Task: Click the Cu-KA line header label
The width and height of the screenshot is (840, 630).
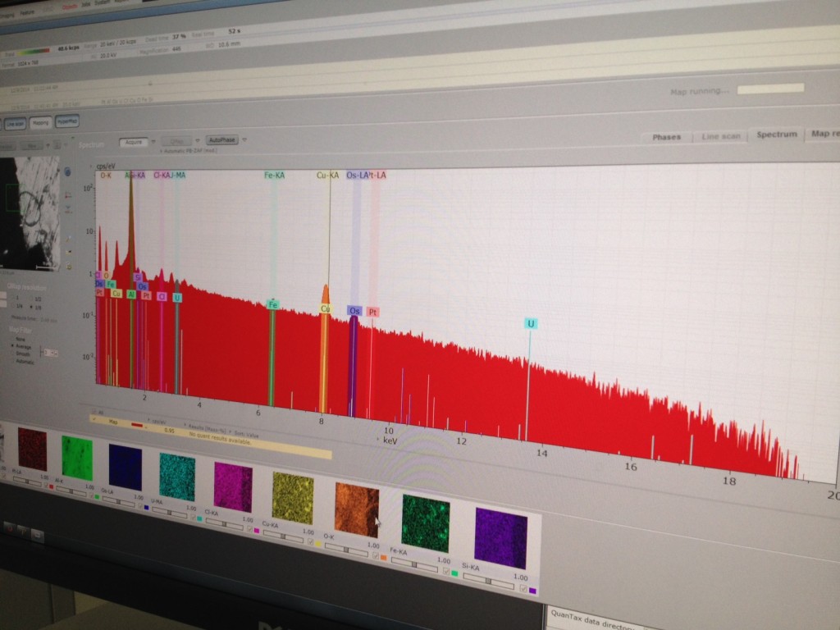Action: click(x=327, y=175)
